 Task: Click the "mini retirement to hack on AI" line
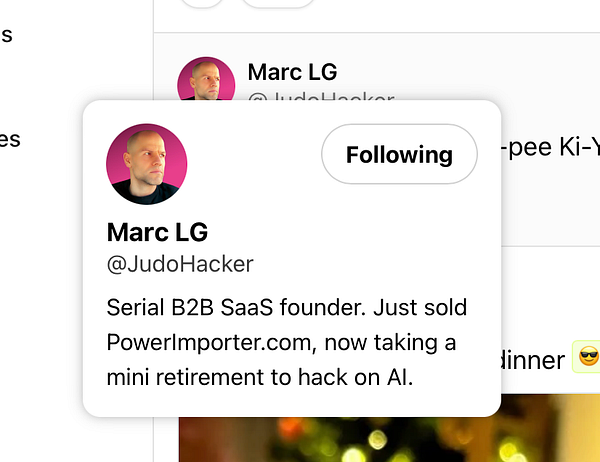pyautogui.click(x=260, y=377)
